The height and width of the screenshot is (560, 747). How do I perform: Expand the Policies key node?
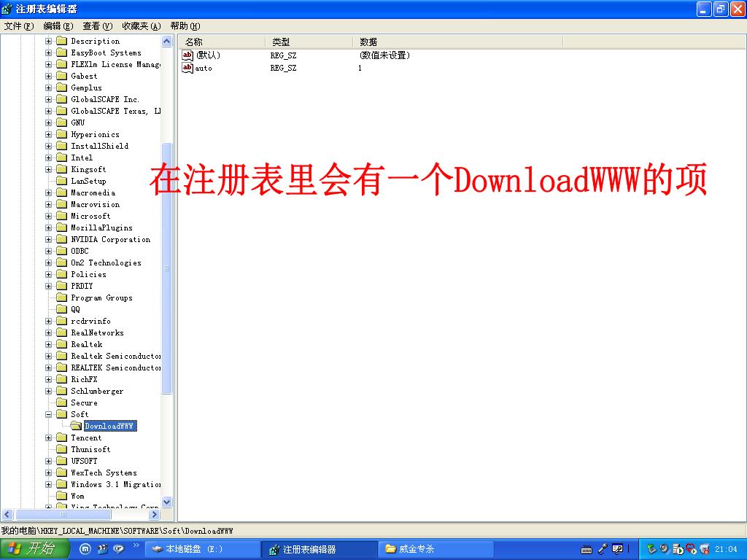(49, 275)
